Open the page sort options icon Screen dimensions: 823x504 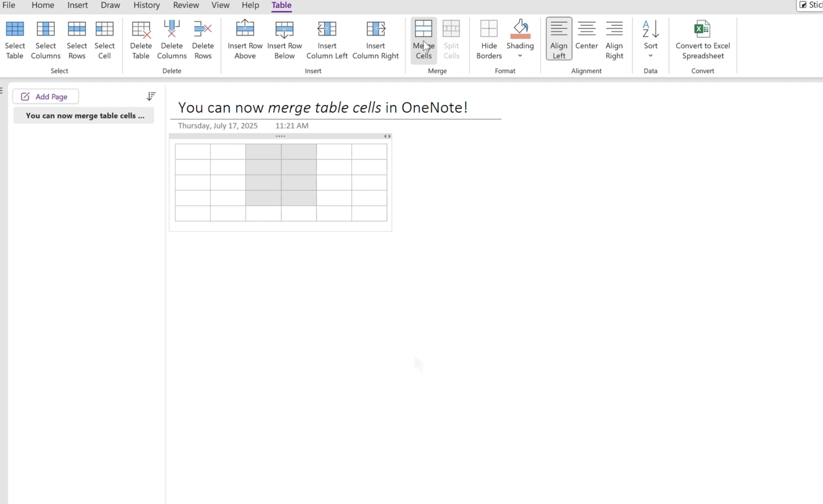(151, 96)
